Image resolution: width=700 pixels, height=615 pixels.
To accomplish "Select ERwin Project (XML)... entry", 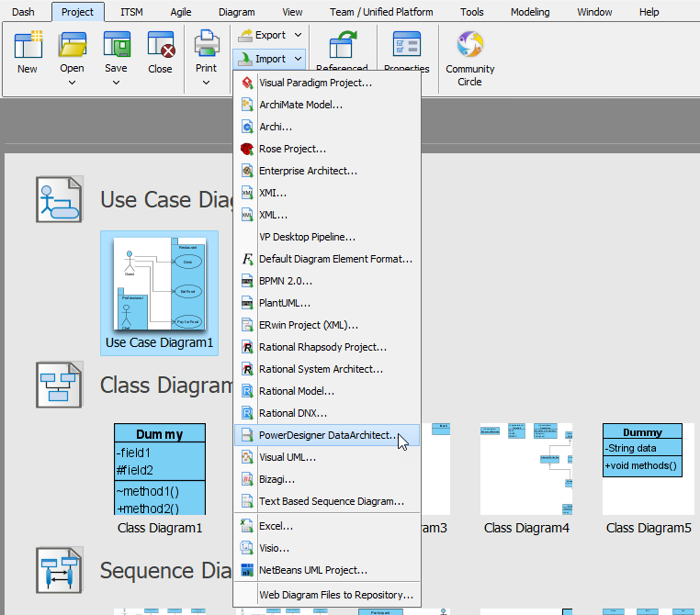I will (327, 325).
